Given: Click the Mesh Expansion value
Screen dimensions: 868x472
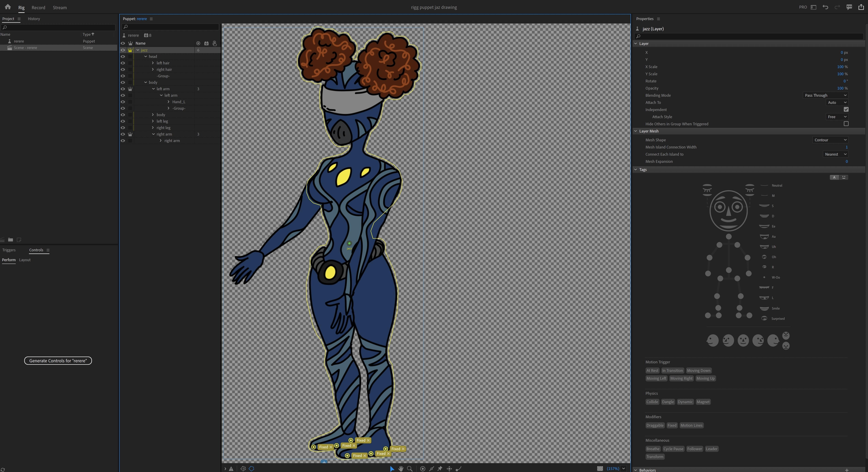Looking at the screenshot, I should point(846,161).
